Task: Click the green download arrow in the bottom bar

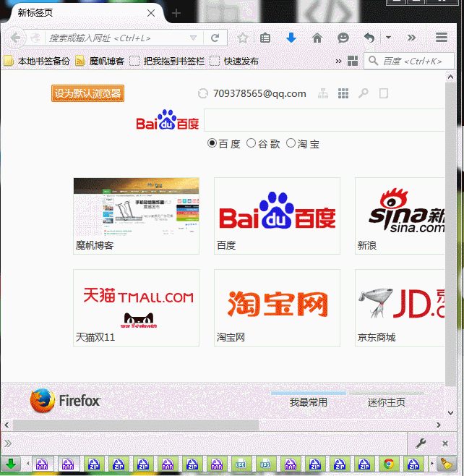Action: click(x=11, y=464)
